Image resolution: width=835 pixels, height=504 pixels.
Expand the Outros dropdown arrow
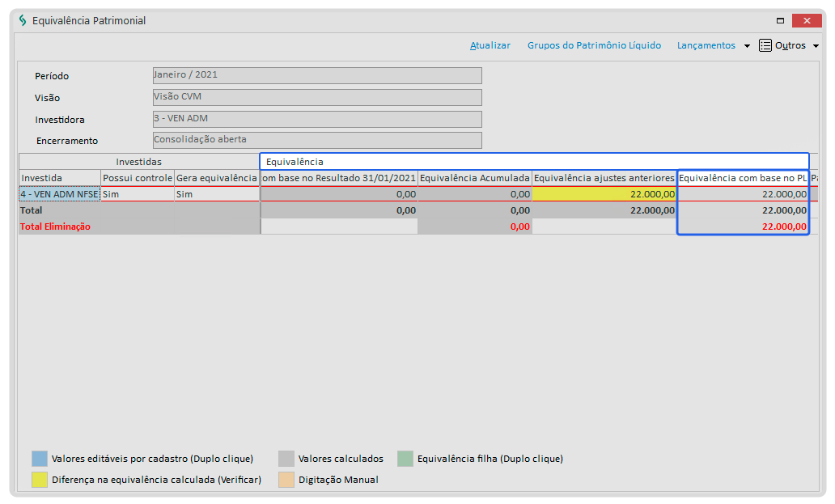click(816, 46)
